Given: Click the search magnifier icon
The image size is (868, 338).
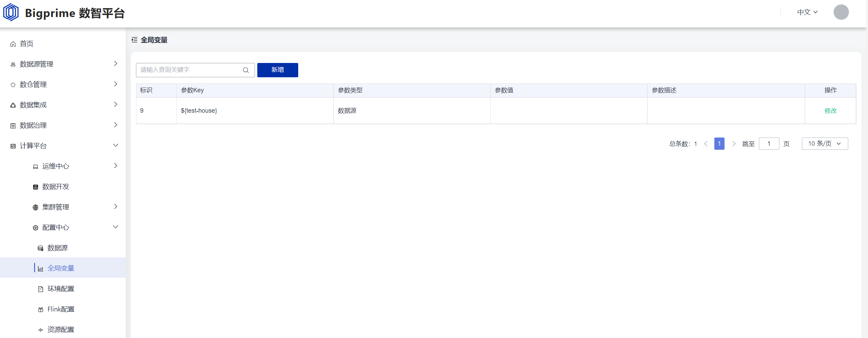Looking at the screenshot, I should (246, 70).
